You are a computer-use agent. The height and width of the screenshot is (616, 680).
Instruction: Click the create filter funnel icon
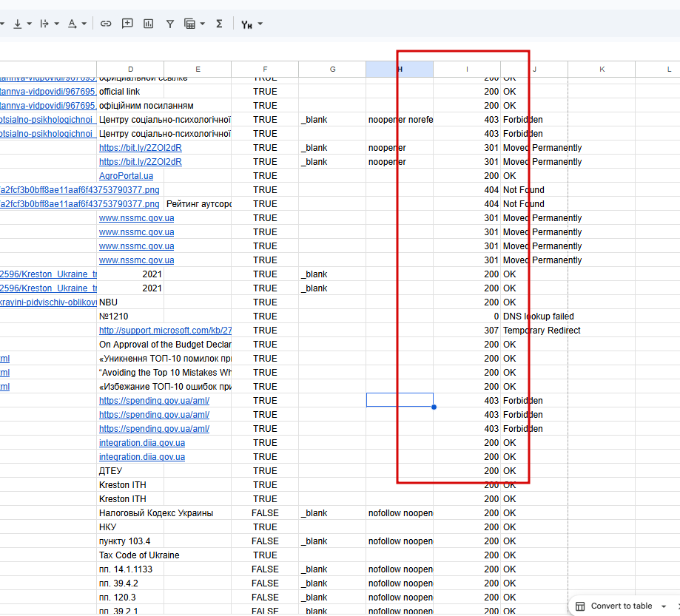170,24
